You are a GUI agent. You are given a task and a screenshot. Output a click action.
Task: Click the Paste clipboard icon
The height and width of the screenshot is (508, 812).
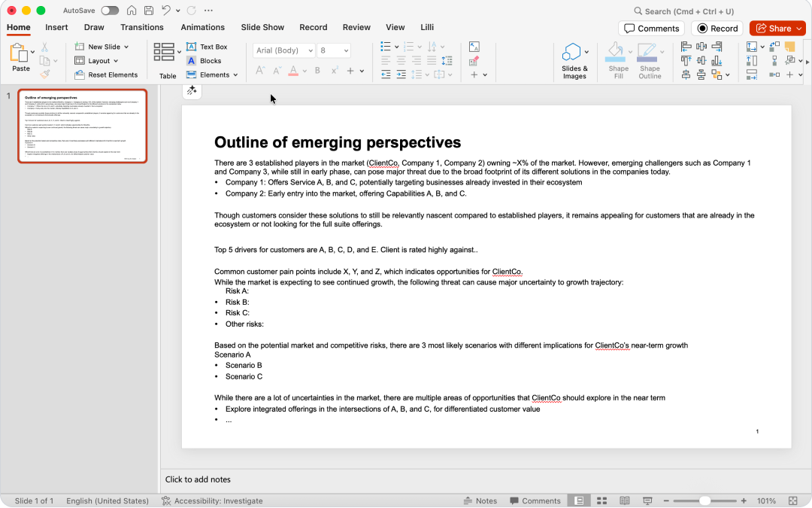coord(19,53)
